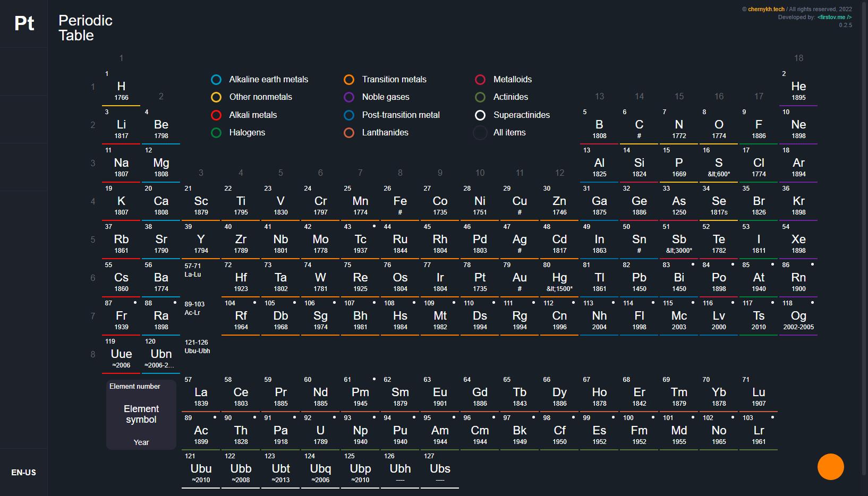The image size is (868, 496).
Task: Select the Metalloids filter
Action: pos(504,80)
